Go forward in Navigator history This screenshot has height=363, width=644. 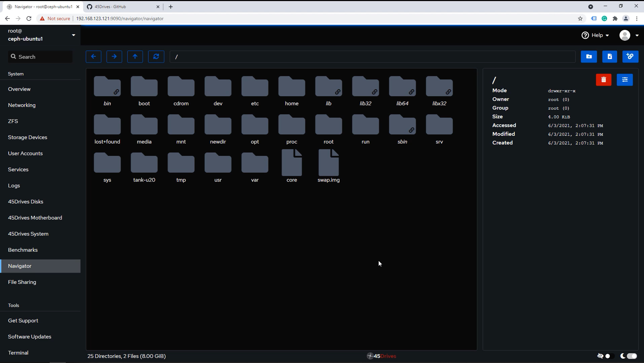pos(114,56)
